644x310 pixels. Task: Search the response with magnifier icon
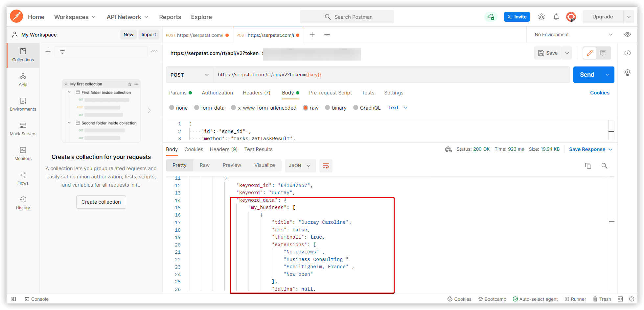tap(605, 166)
